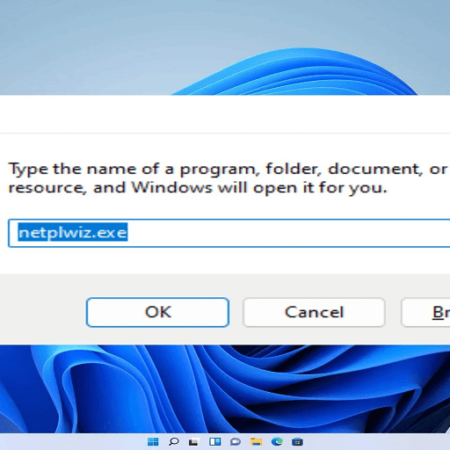The image size is (450, 450).
Task: Open Microsoft Store from taskbar
Action: [x=297, y=442]
